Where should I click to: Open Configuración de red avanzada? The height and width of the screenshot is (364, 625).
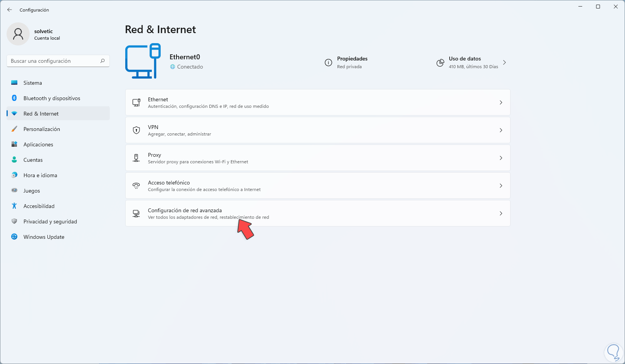pos(318,213)
